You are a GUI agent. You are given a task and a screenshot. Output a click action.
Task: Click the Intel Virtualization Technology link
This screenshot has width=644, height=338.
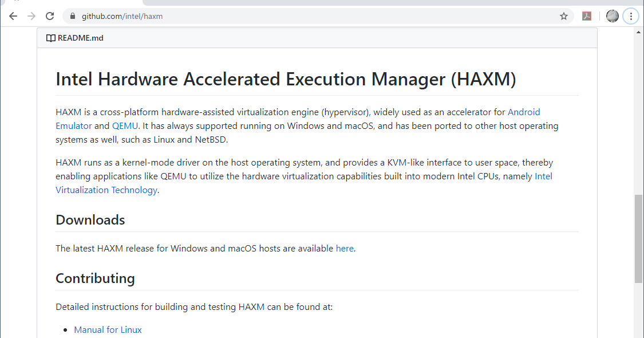tap(106, 190)
